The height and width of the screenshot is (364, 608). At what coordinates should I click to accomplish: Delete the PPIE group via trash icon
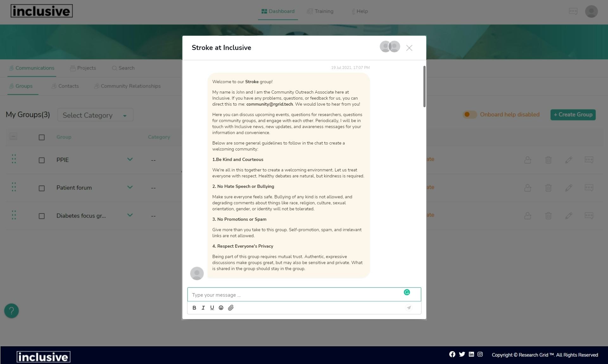548,160
